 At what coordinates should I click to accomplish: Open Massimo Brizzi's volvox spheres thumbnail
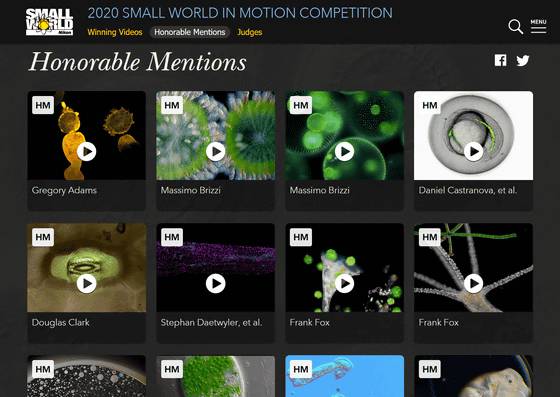345,136
